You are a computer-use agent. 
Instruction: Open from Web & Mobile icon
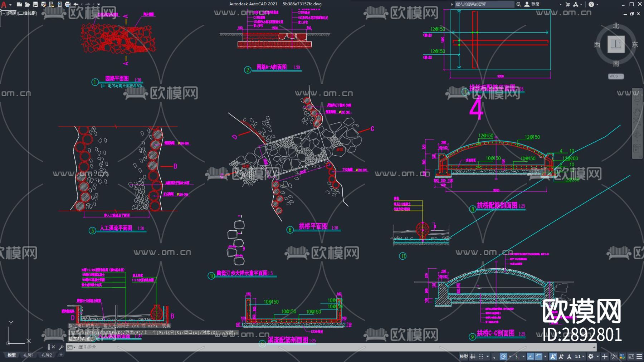[x=52, y=4]
